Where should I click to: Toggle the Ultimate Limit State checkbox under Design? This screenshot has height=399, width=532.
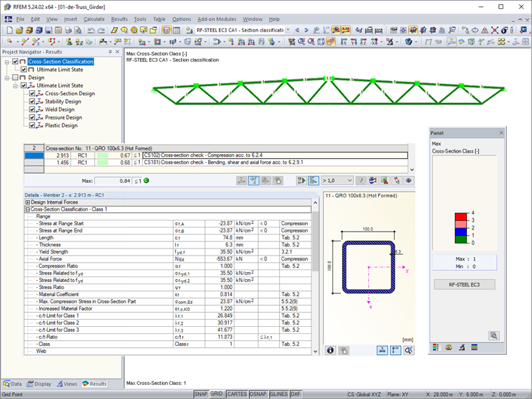click(x=24, y=85)
